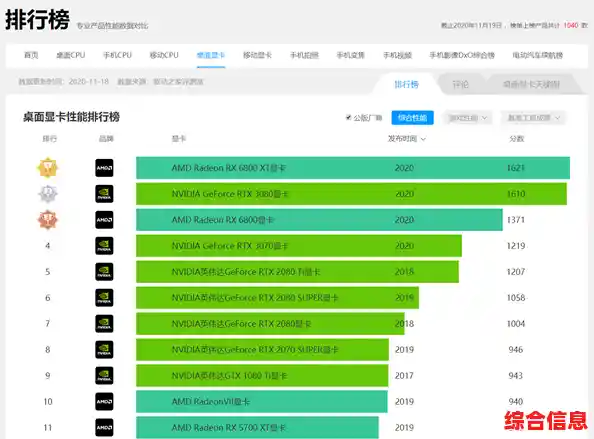Open the 手机CPU nav tab
The image size is (594, 439).
click(117, 55)
